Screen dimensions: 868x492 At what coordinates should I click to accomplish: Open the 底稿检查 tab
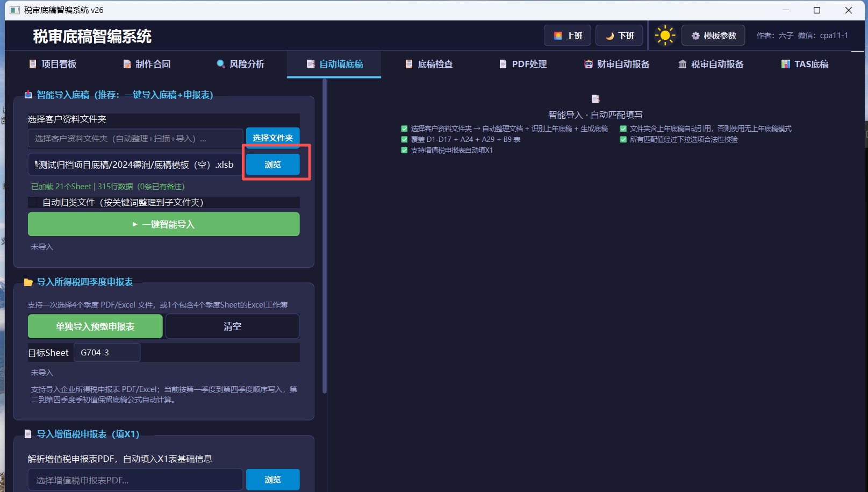[x=428, y=64]
